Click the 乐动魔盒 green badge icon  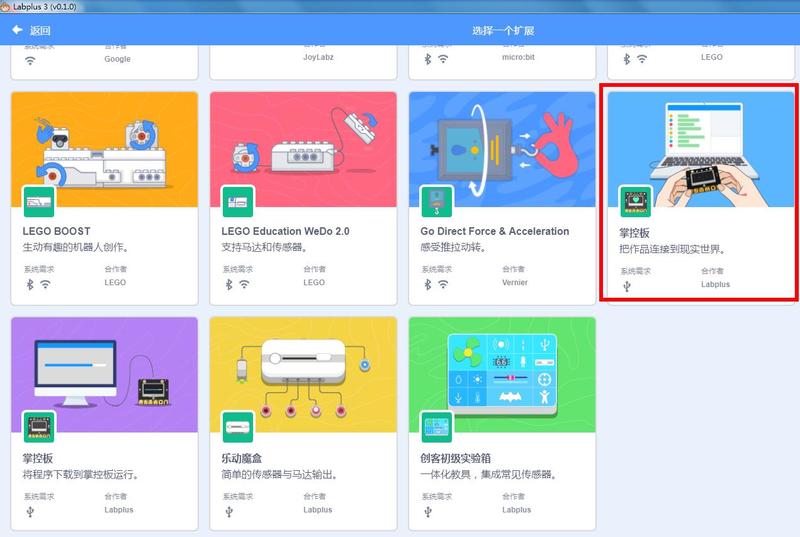tap(238, 427)
